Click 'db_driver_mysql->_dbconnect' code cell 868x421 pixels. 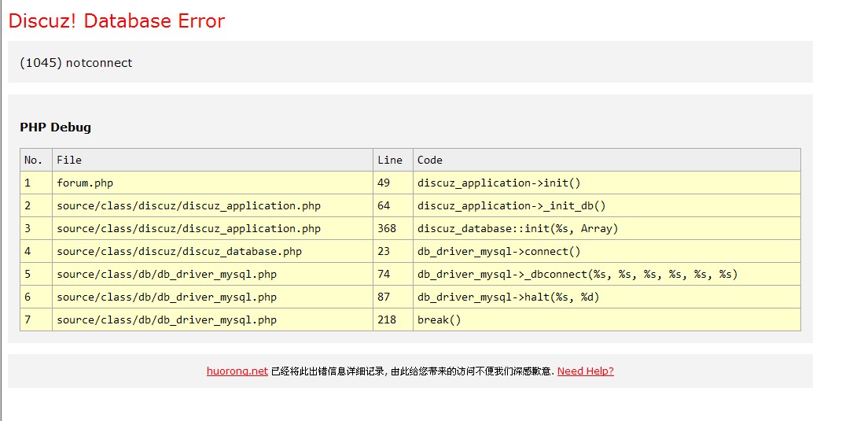pyautogui.click(x=607, y=274)
